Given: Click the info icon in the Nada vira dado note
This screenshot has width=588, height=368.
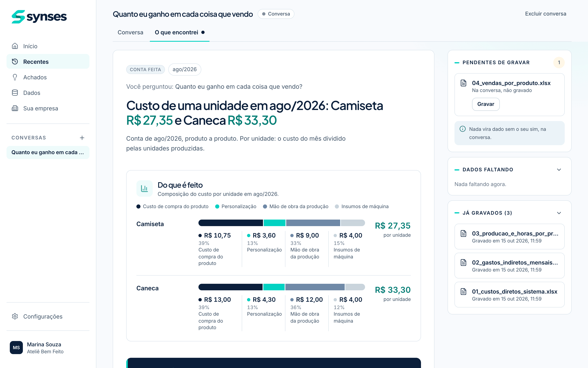Looking at the screenshot, I should coord(463,129).
